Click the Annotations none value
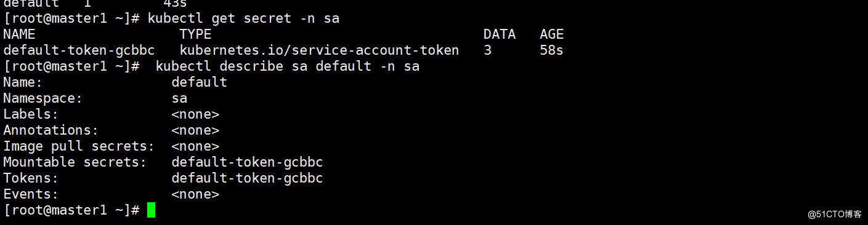868x225 pixels. coord(195,130)
